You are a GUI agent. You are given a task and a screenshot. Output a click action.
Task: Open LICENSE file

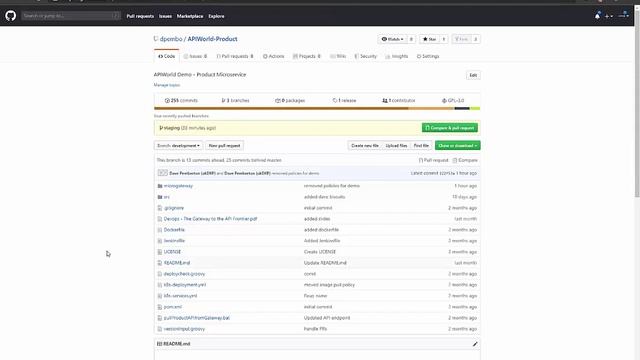[x=172, y=252]
